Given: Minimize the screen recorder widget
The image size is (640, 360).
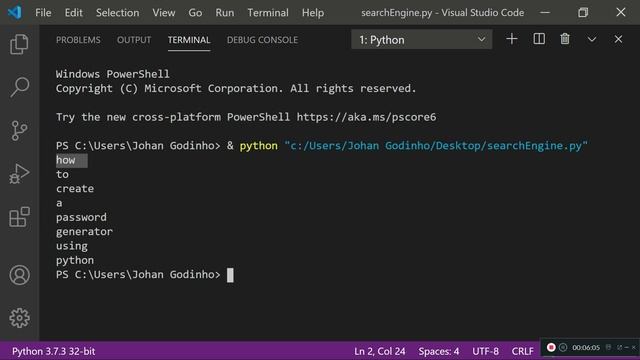Looking at the screenshot, I should point(627,347).
